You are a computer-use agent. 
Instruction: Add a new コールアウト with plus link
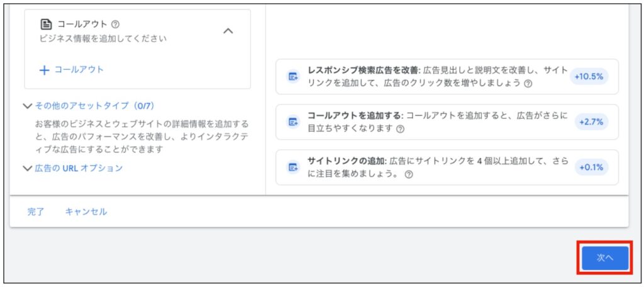71,70
